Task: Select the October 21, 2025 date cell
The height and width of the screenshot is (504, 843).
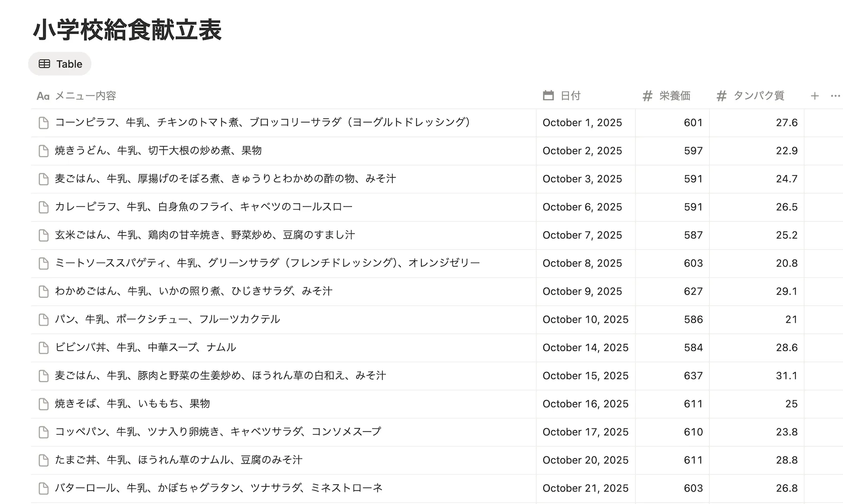Action: pos(585,488)
